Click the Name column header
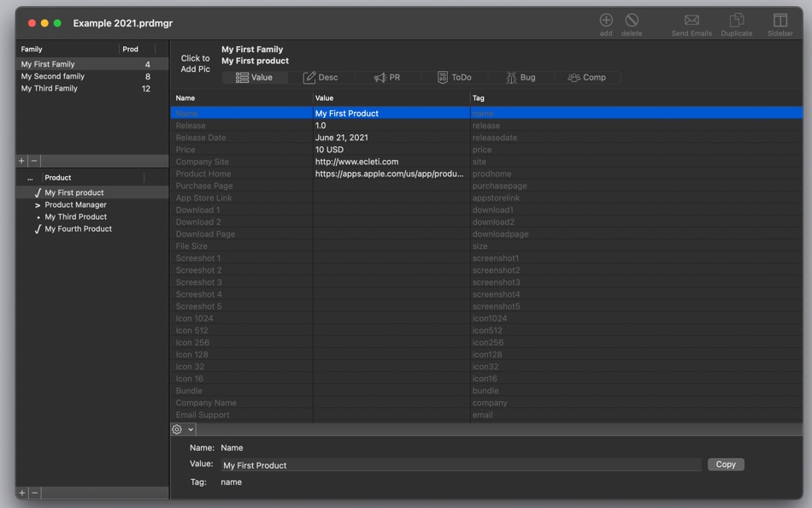Screen dimensions: 812x508 pyautogui.click(x=241, y=98)
